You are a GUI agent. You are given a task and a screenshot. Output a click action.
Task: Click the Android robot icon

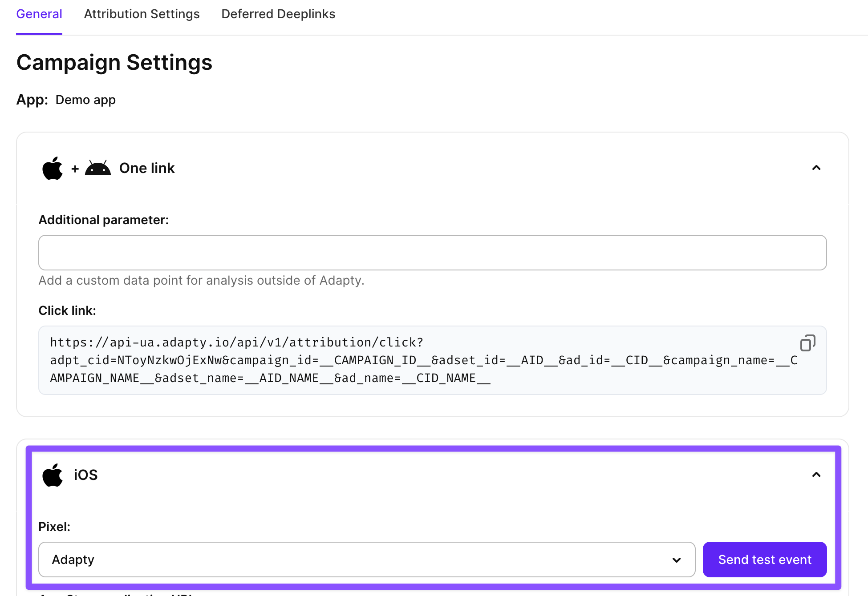coord(98,169)
